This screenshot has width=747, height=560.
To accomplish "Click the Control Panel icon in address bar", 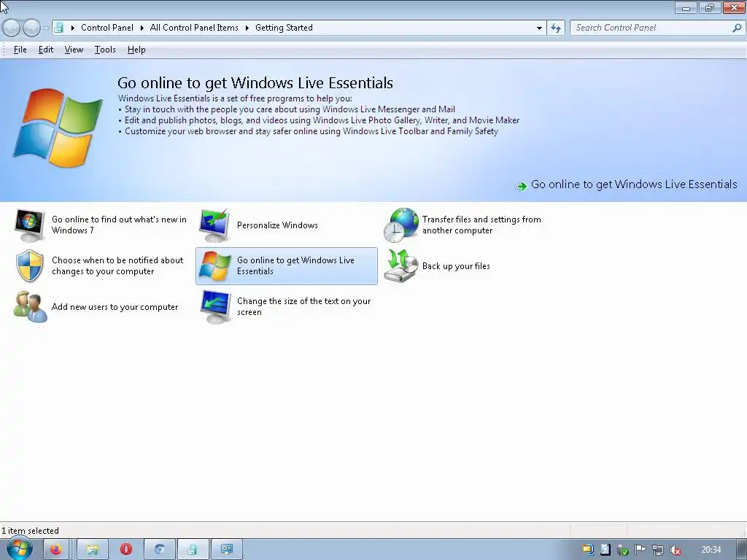I will click(58, 28).
